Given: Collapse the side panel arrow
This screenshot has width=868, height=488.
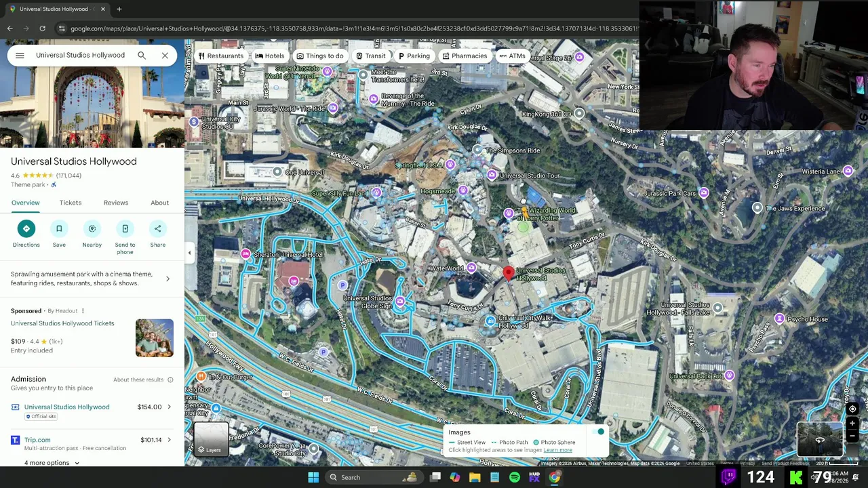Looking at the screenshot, I should point(189,253).
